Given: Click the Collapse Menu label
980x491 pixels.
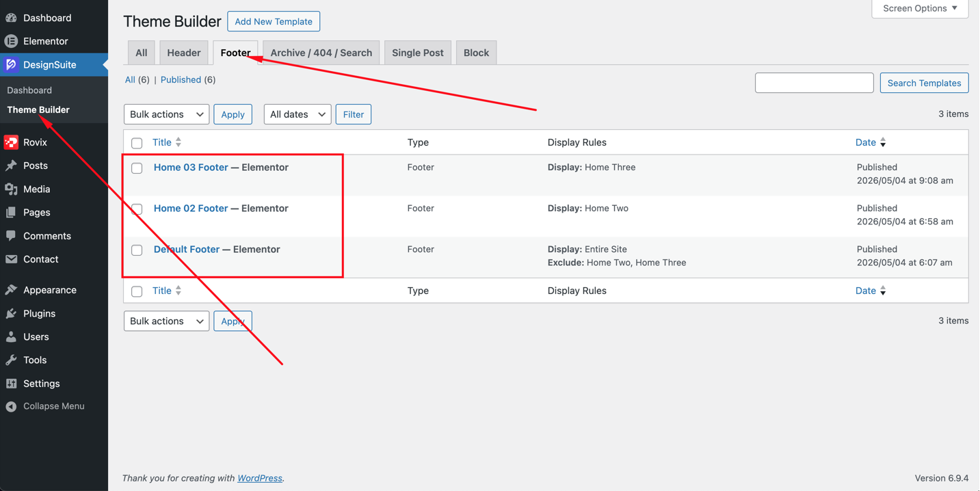Looking at the screenshot, I should [54, 406].
